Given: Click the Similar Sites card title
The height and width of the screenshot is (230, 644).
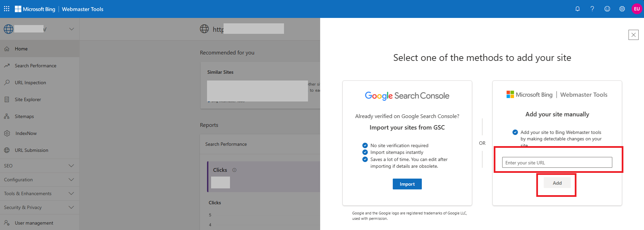Looking at the screenshot, I should (x=220, y=72).
